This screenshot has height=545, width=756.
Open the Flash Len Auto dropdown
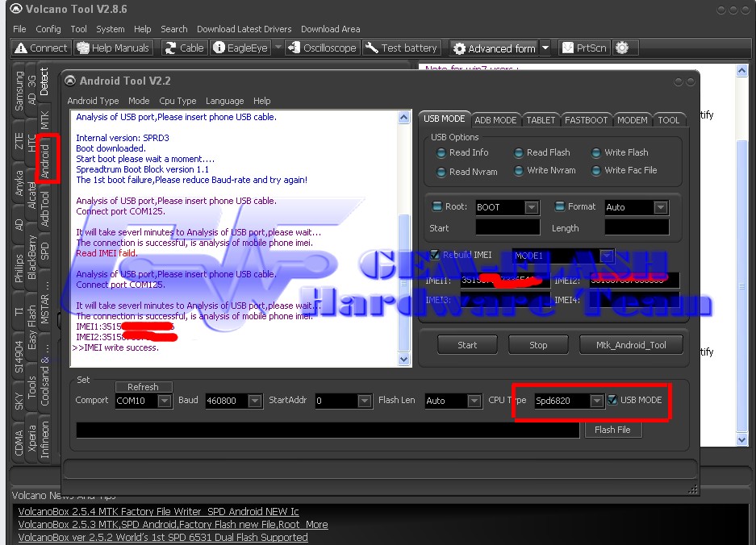(x=474, y=401)
